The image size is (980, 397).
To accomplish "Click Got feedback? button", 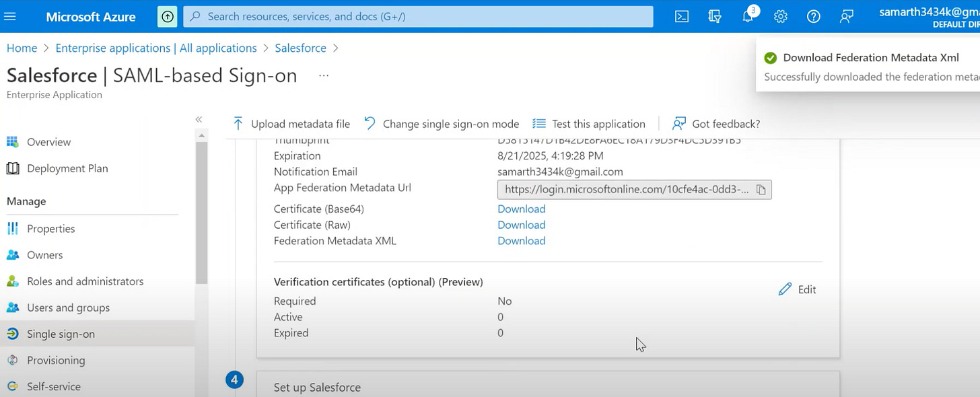I will click(x=716, y=124).
